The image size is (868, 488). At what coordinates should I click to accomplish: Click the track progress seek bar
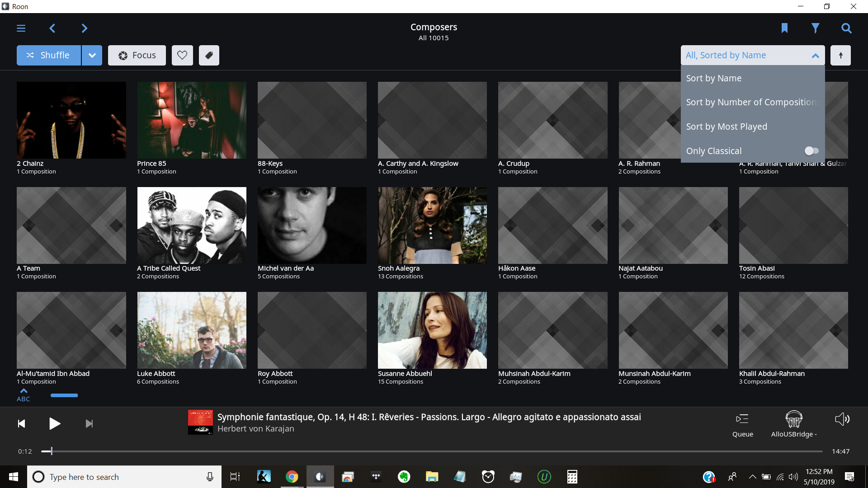pos(432,451)
